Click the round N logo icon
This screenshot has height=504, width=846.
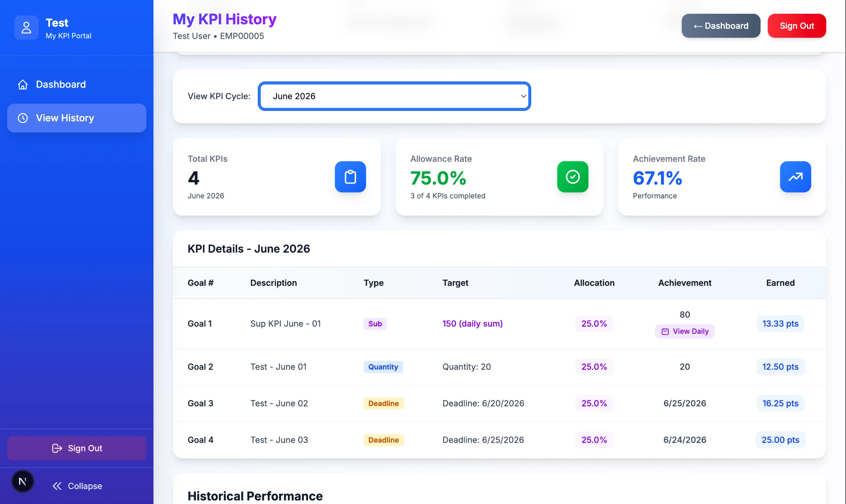[x=23, y=481]
